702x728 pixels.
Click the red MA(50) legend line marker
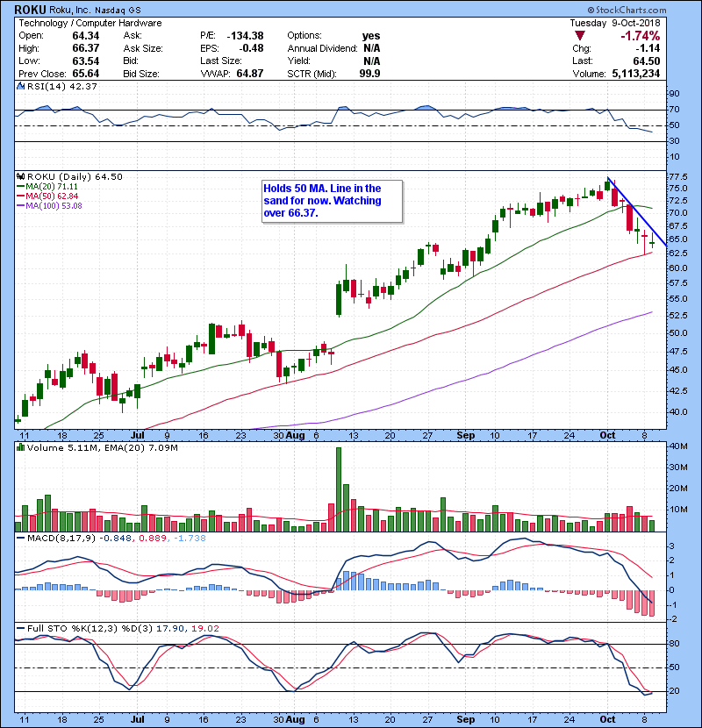pos(20,196)
